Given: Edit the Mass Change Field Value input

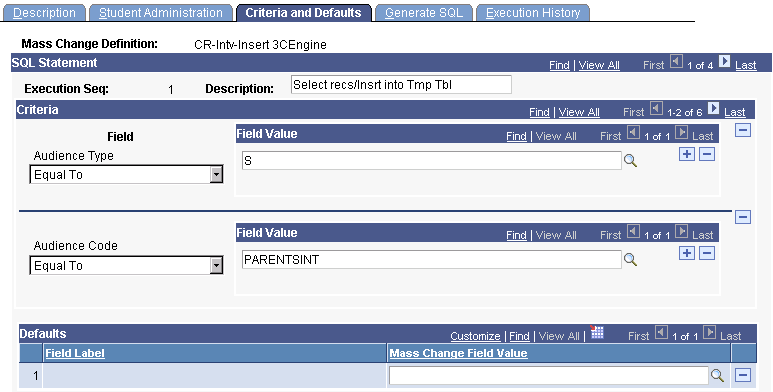Looking at the screenshot, I should [x=548, y=376].
